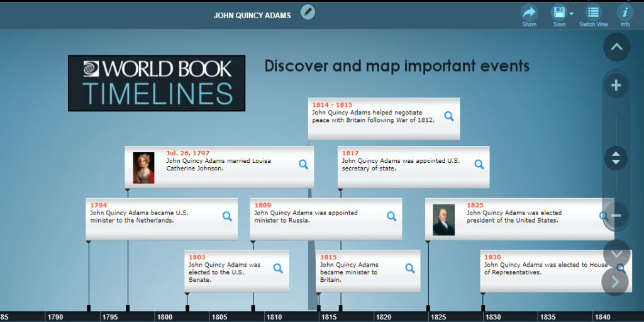Open the 'appointed minister to Russia' card

[326, 219]
